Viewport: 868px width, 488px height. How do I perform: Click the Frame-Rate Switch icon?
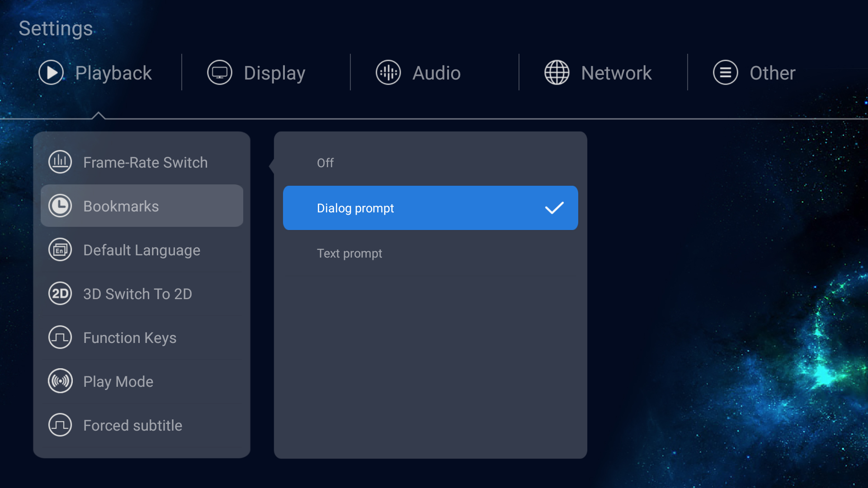click(x=59, y=162)
